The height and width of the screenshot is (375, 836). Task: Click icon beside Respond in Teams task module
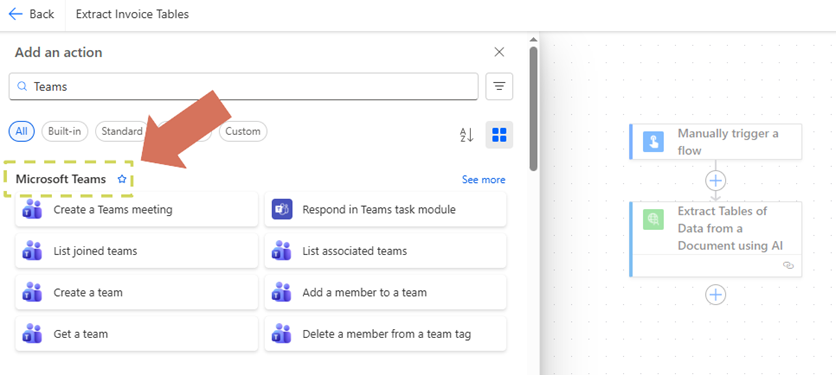click(282, 210)
